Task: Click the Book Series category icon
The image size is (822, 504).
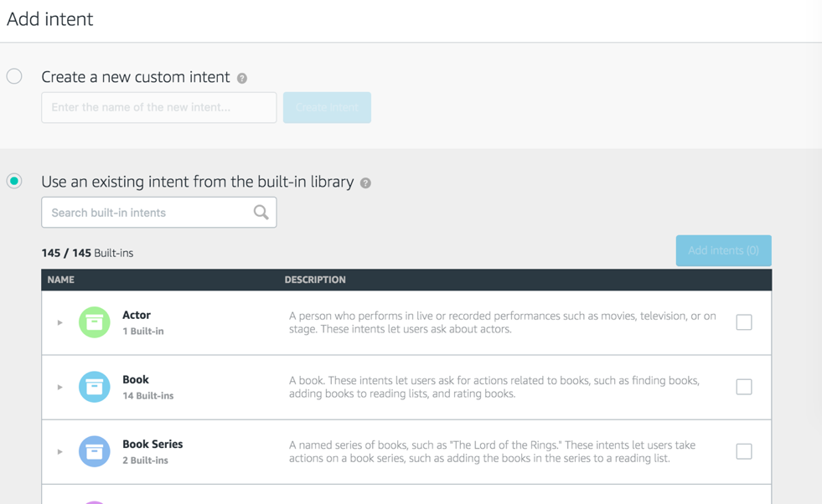Action: pos(95,451)
